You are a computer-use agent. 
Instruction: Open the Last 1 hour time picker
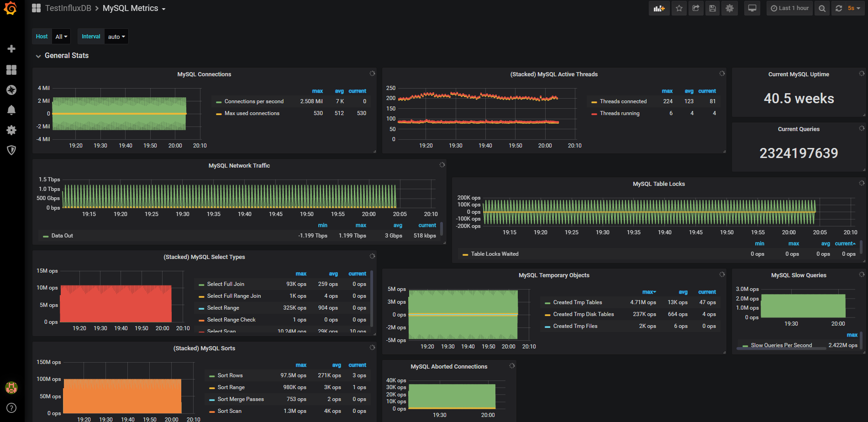click(789, 8)
